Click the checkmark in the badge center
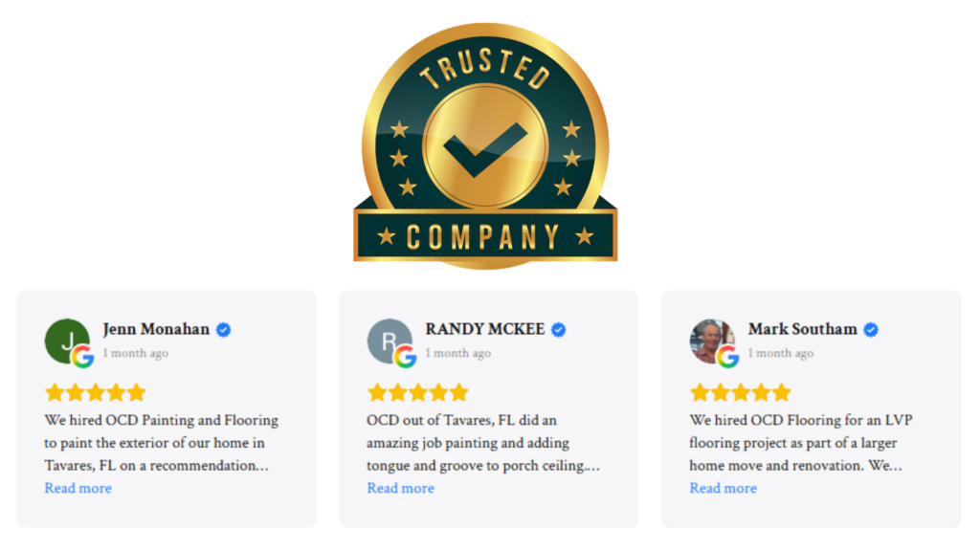980x551 pixels. [485, 148]
